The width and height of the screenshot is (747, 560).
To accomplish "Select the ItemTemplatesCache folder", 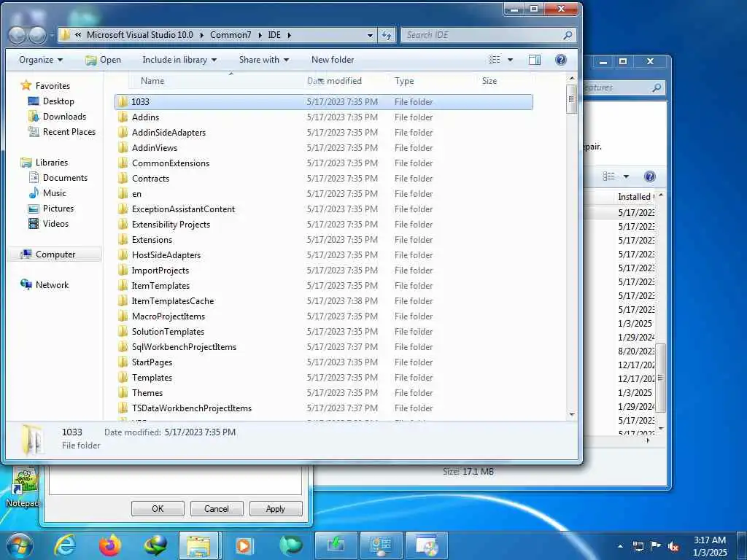I will click(323, 301).
